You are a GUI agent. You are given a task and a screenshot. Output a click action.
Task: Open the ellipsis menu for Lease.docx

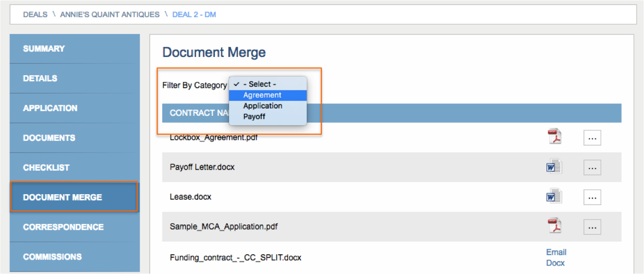pos(592,197)
